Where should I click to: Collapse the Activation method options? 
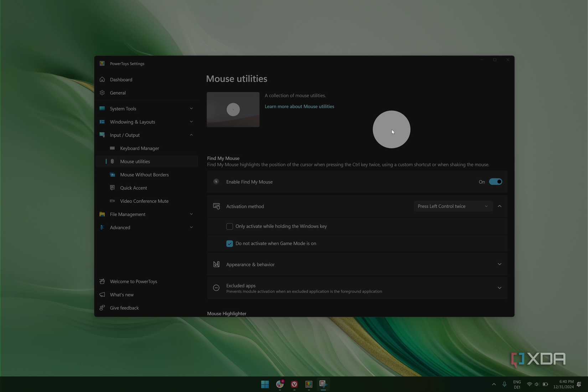point(500,206)
